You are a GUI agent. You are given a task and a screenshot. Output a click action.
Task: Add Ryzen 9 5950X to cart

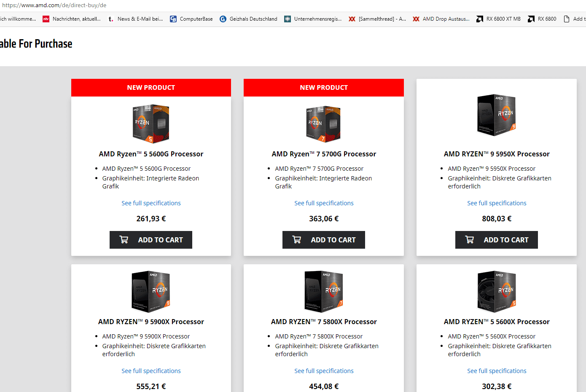497,240
